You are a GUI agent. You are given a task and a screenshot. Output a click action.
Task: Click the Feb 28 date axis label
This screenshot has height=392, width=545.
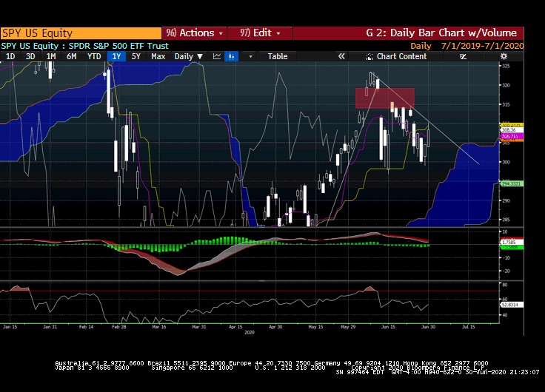pos(119,327)
